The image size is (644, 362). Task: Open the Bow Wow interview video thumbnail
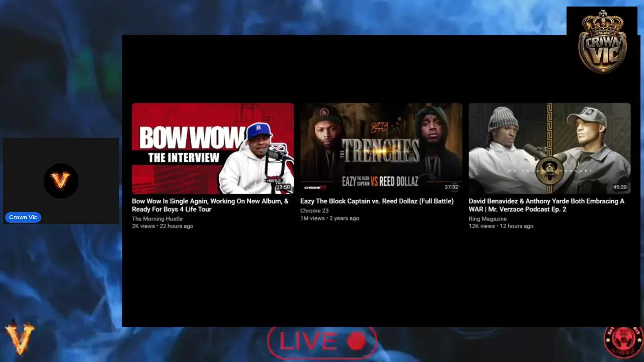(x=213, y=148)
